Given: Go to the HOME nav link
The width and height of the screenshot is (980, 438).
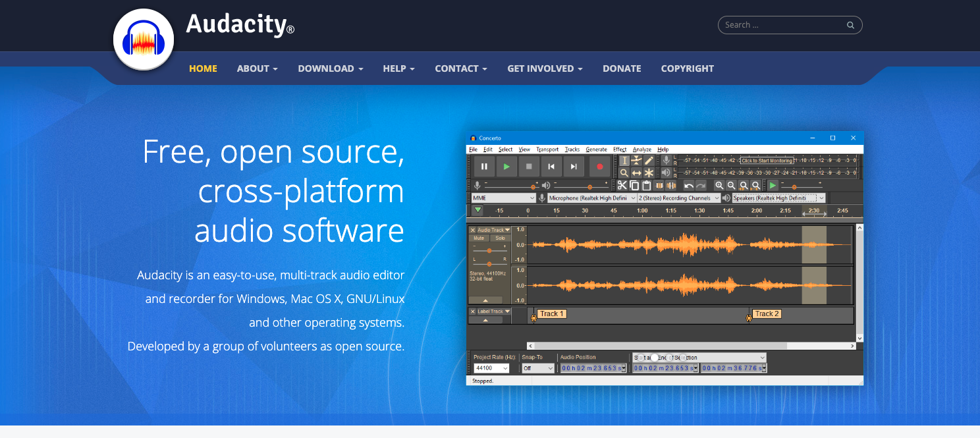Looking at the screenshot, I should pyautogui.click(x=203, y=68).
